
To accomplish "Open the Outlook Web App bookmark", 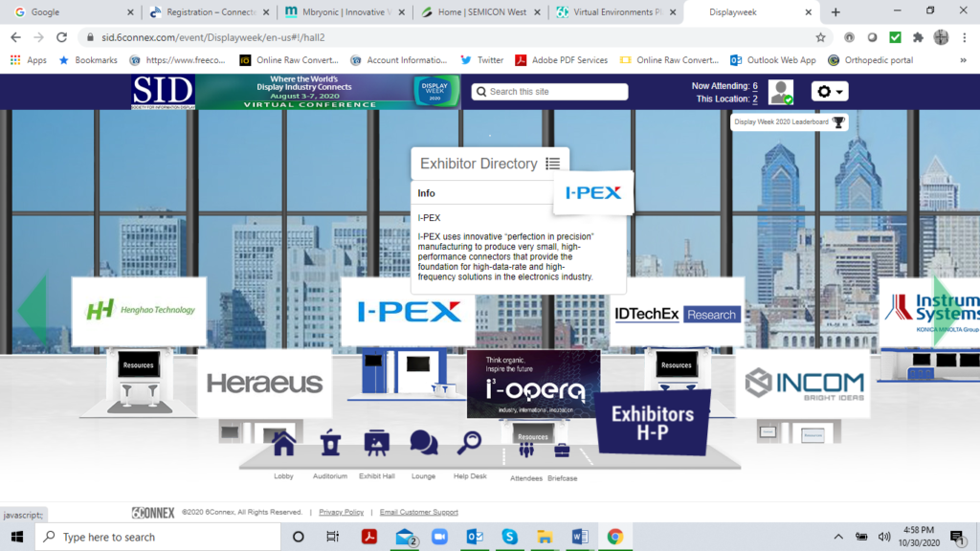I will (x=773, y=60).
